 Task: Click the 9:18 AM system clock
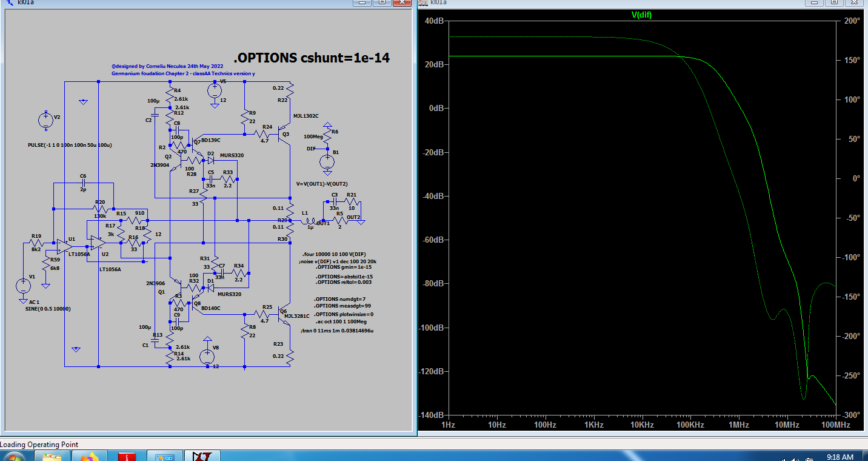pyautogui.click(x=840, y=457)
